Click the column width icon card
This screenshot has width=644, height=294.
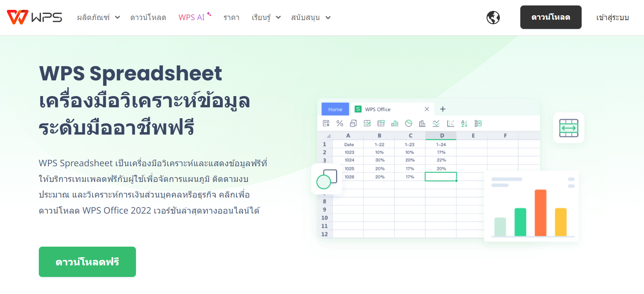pos(569,128)
